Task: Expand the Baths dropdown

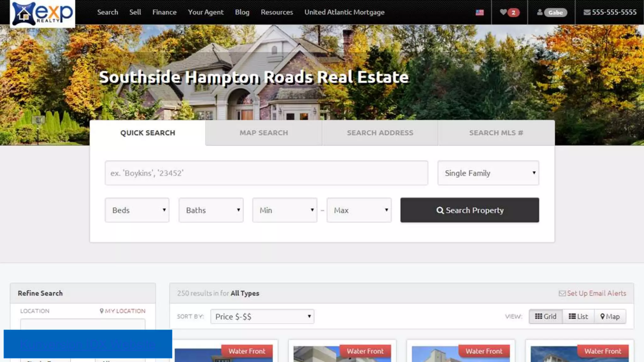Action: pos(211,210)
